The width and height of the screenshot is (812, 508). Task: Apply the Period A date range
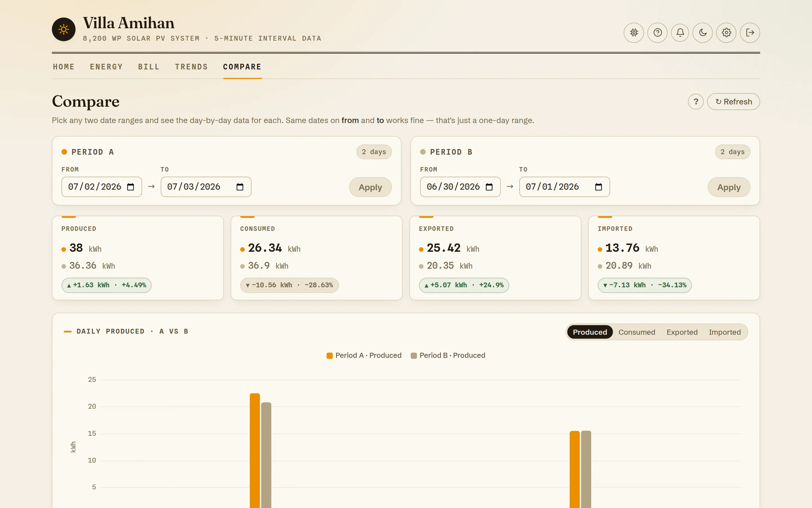[370, 187]
